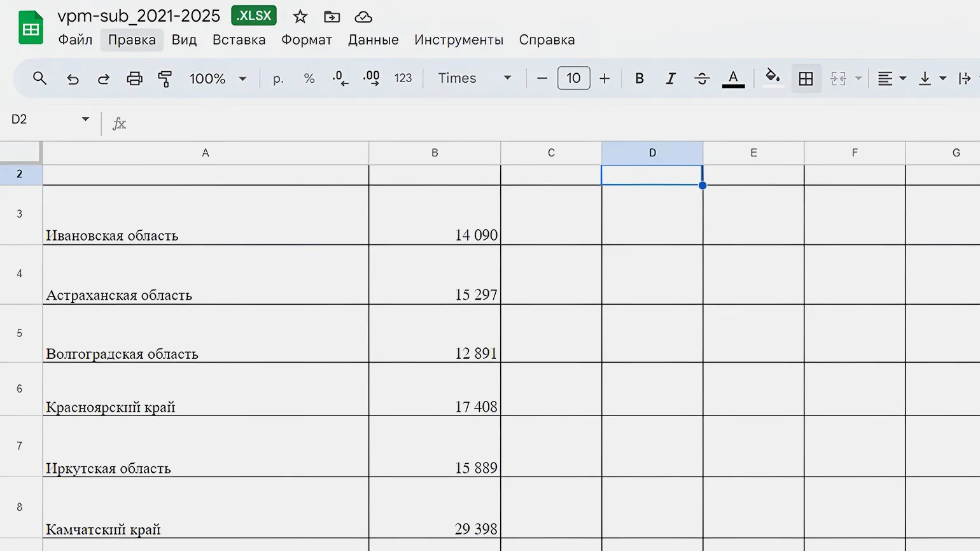Select the paint format roller tool
Image resolution: width=980 pixels, height=551 pixels.
coord(165,78)
